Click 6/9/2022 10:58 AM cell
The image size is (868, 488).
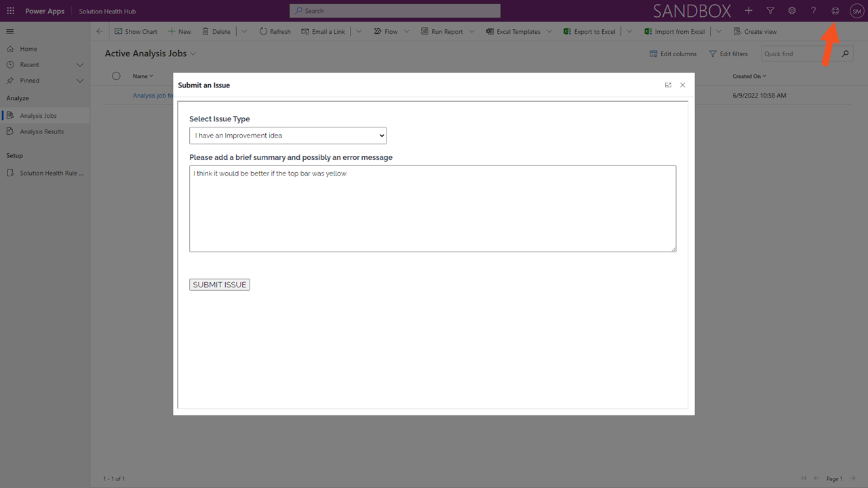coord(759,96)
